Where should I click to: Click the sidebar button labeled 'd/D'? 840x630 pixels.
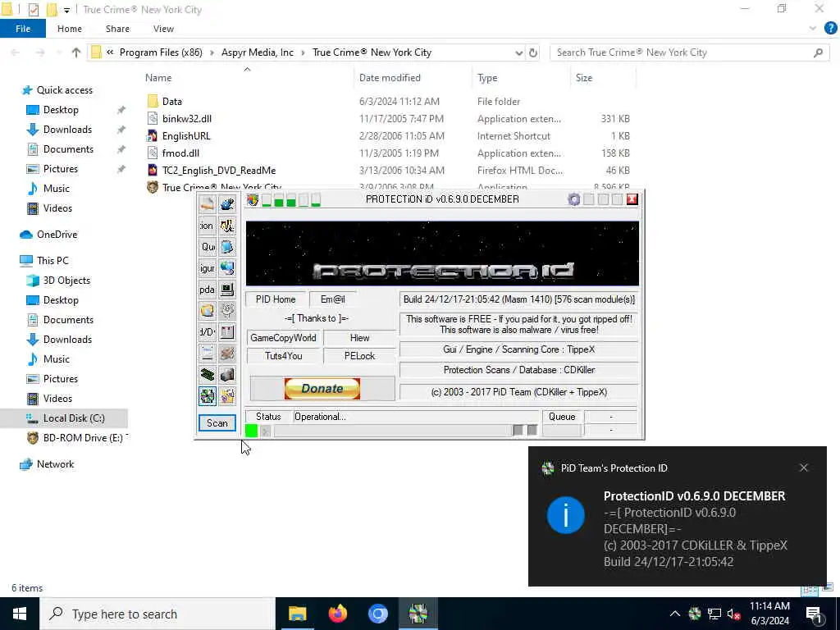[x=208, y=332]
